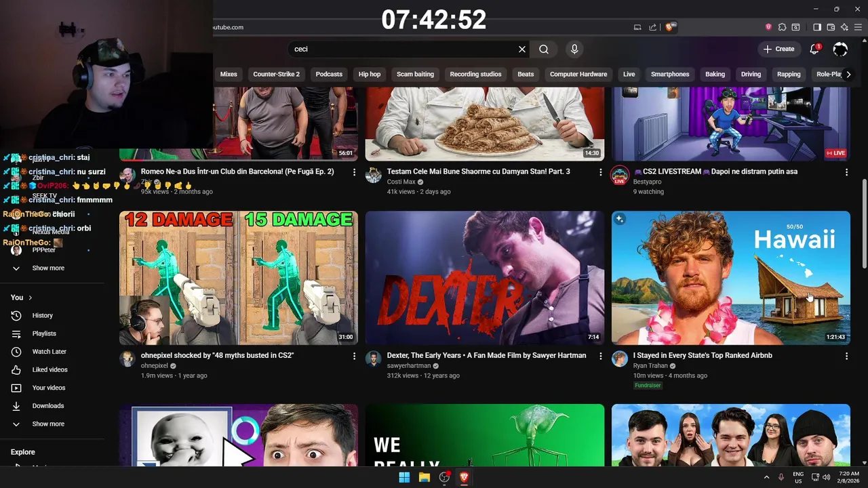The width and height of the screenshot is (868, 488).
Task: Select the Rapping filter chip
Action: point(789,74)
